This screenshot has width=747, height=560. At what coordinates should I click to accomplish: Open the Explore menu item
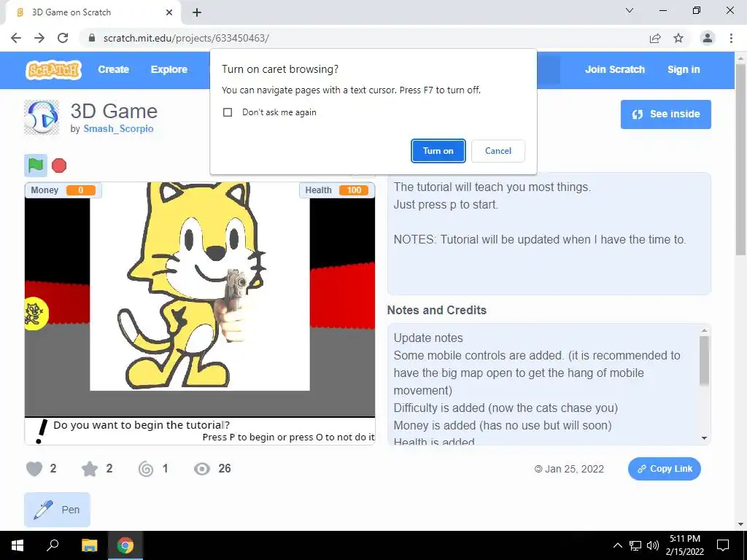[169, 69]
